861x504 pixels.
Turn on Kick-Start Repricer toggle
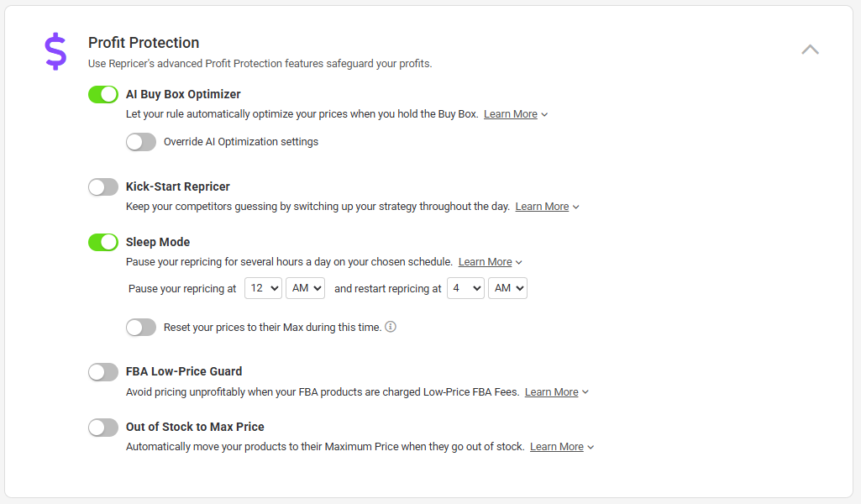coord(103,186)
